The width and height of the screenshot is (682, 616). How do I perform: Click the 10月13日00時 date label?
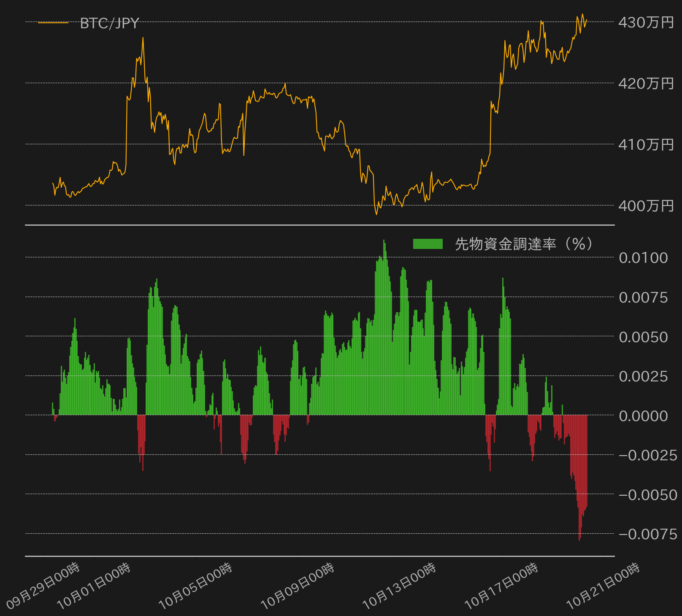400,586
